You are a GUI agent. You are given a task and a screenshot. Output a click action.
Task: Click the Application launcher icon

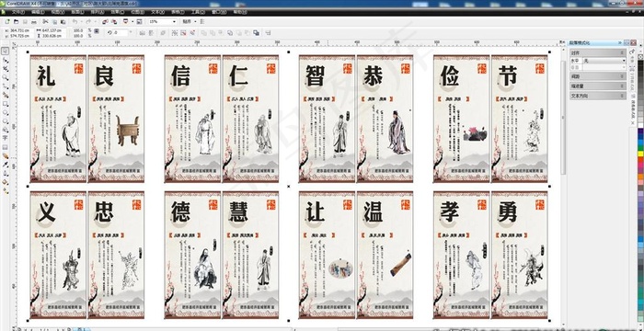click(126, 21)
